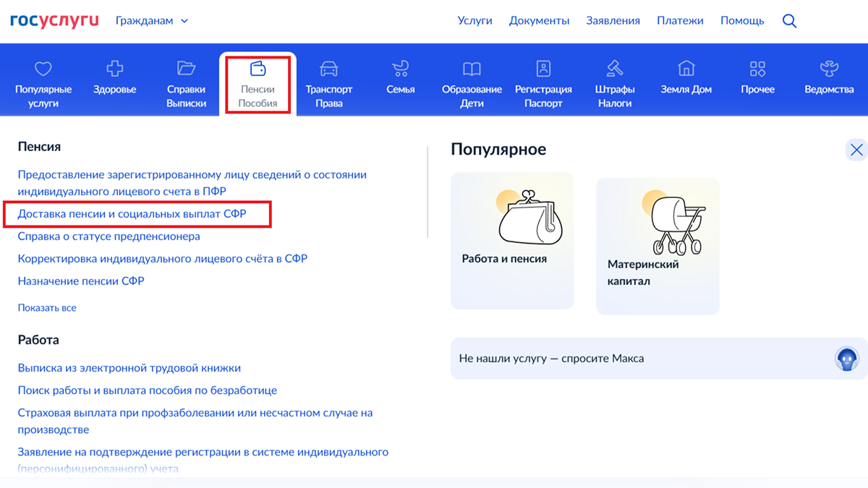Open Корректировка индивидуального лицевого счёта в СФР
Viewport: 868px width, 488px height.
pyautogui.click(x=163, y=259)
